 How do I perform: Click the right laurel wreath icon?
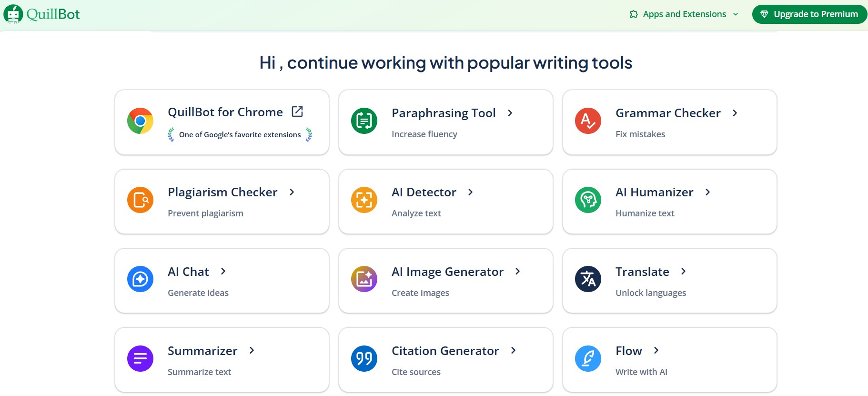(309, 135)
